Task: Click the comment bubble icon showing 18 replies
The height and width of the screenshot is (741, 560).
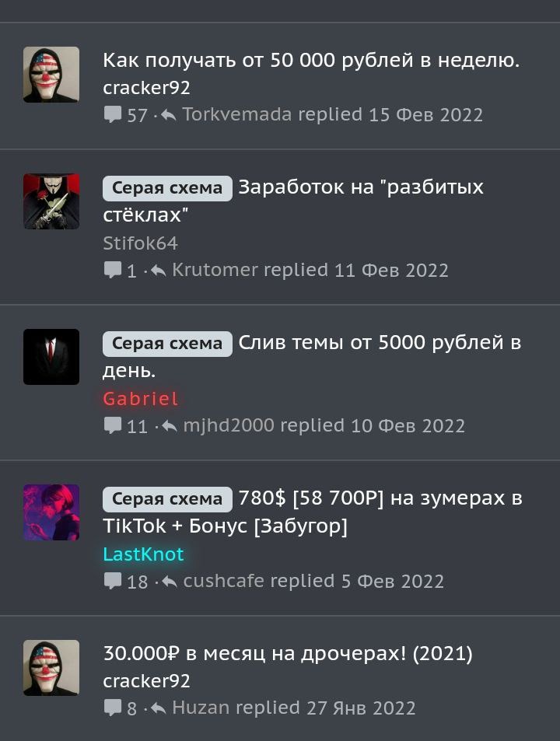Action: point(113,582)
